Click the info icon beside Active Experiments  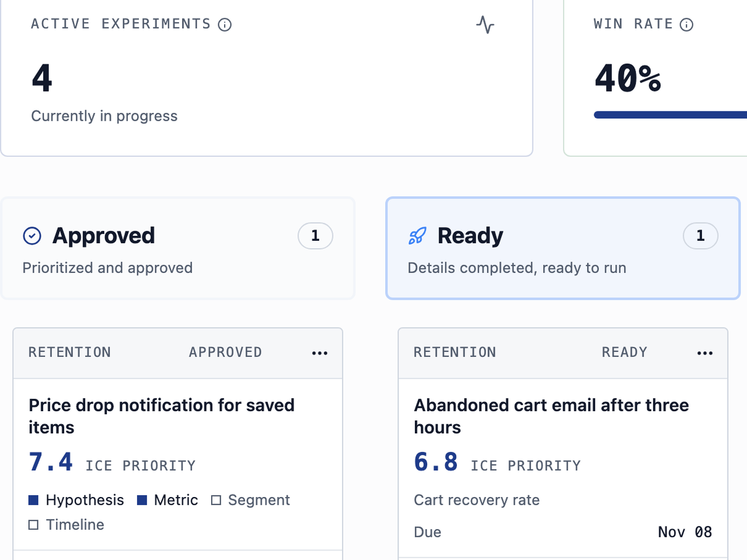coord(225,24)
